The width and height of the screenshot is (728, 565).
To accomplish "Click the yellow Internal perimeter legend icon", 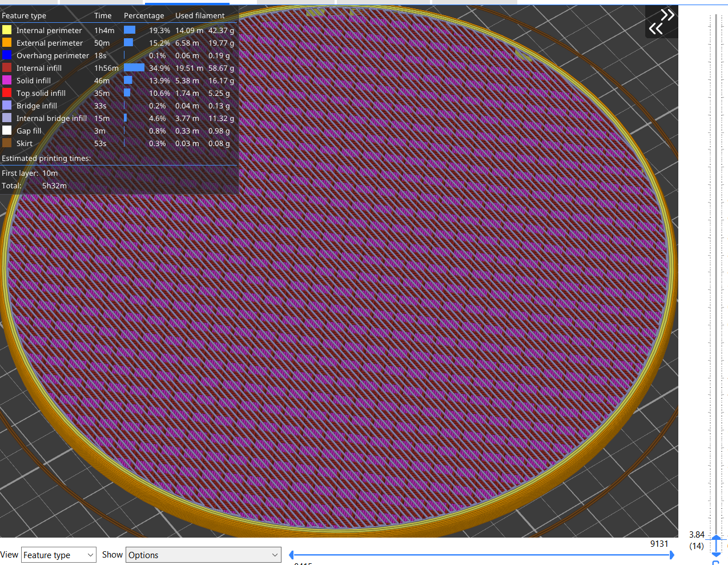I will click(7, 30).
